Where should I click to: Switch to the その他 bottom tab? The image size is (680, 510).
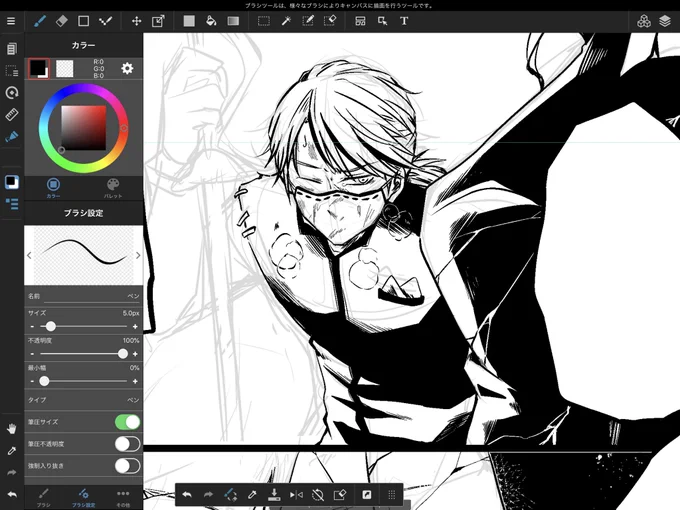pos(123,497)
